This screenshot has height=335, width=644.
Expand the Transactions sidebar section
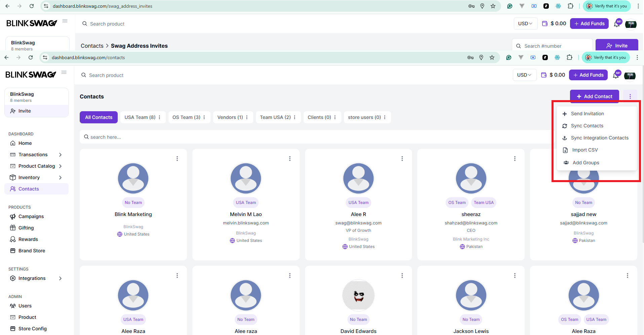point(60,155)
